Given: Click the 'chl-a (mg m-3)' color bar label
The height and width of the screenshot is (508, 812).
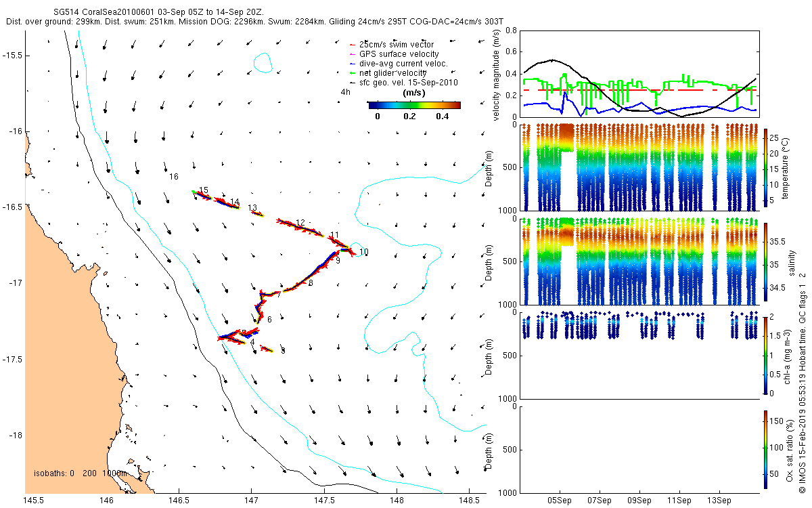Looking at the screenshot, I should coord(788,355).
